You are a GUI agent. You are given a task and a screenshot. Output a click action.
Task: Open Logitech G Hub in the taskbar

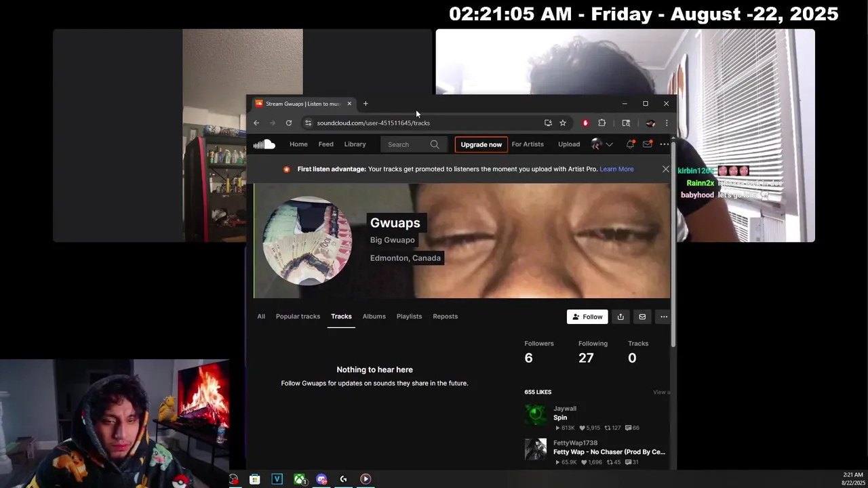coord(343,479)
